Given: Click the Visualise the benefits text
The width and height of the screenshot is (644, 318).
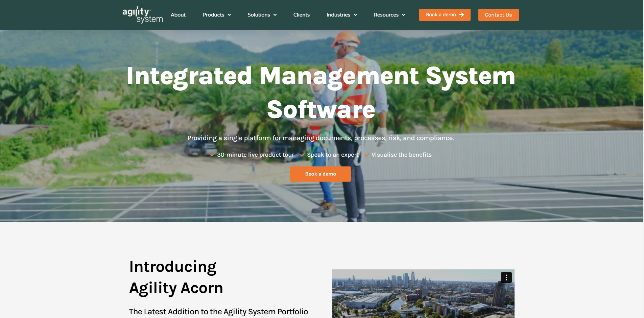Looking at the screenshot, I should click(402, 155).
